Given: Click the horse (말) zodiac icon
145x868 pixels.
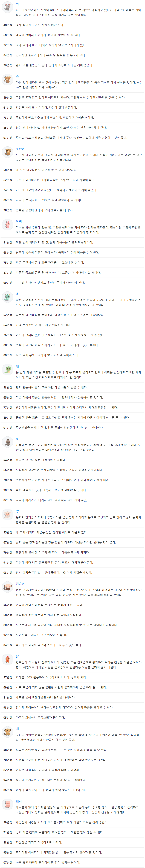Looking at the screenshot, I should pyautogui.click(x=7, y=442).
